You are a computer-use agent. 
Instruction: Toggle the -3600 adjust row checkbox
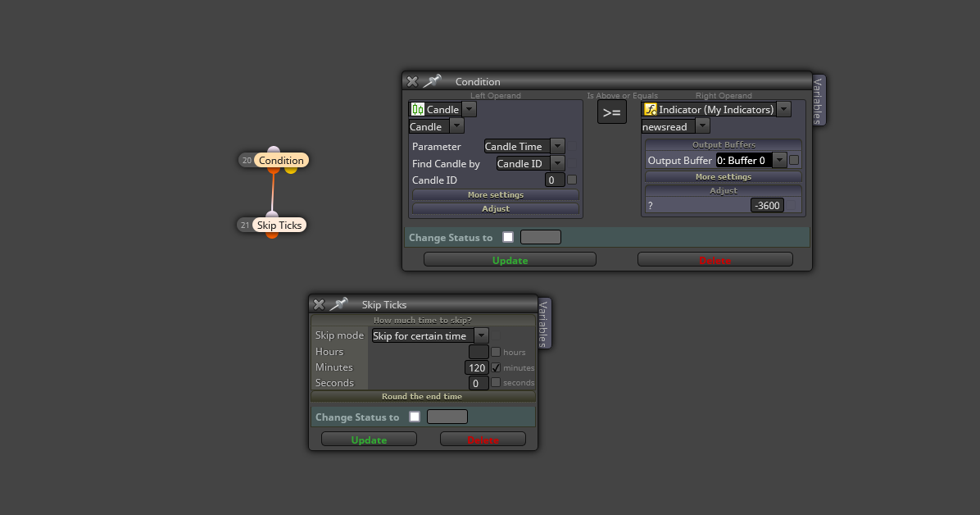click(792, 205)
